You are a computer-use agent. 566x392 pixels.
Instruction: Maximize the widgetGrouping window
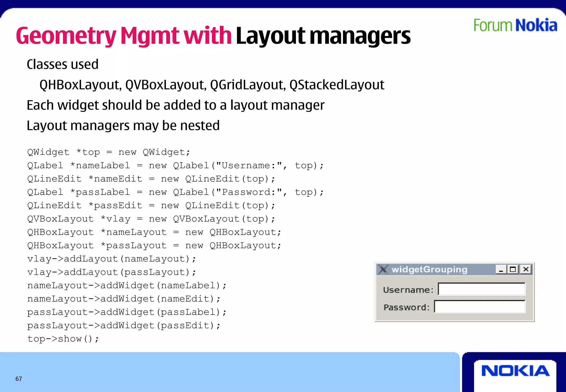pos(513,269)
